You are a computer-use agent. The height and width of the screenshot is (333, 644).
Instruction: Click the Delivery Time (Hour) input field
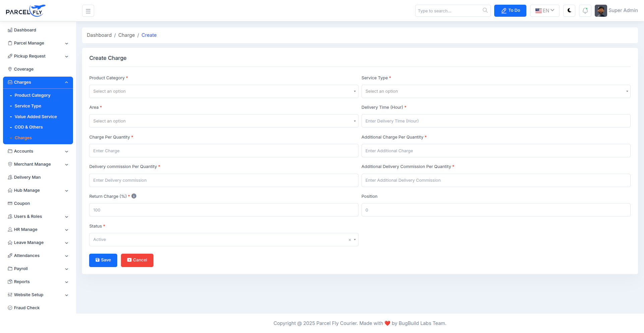click(496, 121)
